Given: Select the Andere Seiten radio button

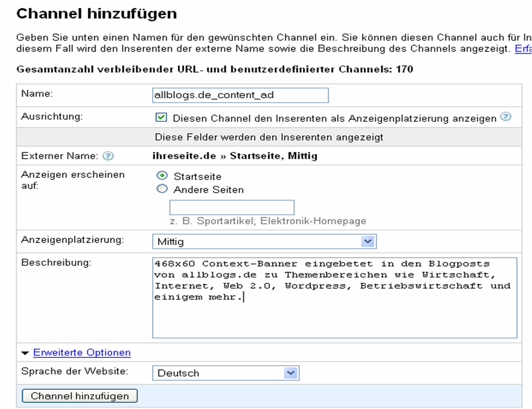Looking at the screenshot, I should 162,188.
